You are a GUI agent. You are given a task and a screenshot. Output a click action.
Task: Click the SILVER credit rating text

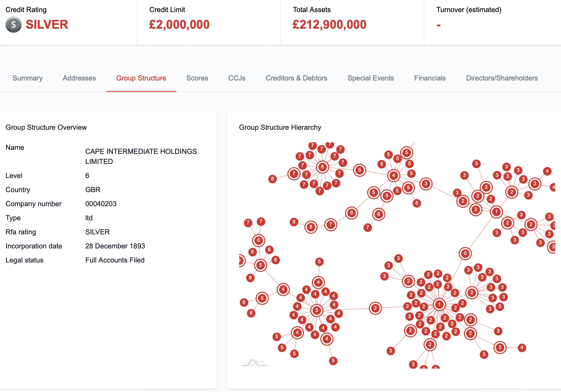pyautogui.click(x=47, y=25)
